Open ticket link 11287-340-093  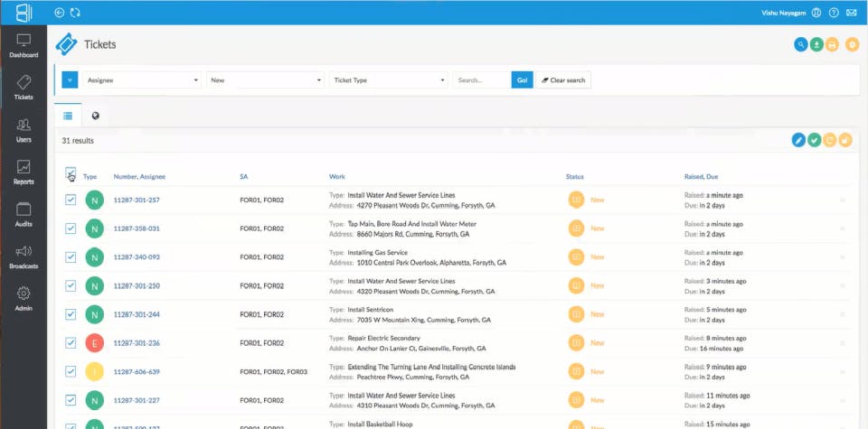(137, 257)
